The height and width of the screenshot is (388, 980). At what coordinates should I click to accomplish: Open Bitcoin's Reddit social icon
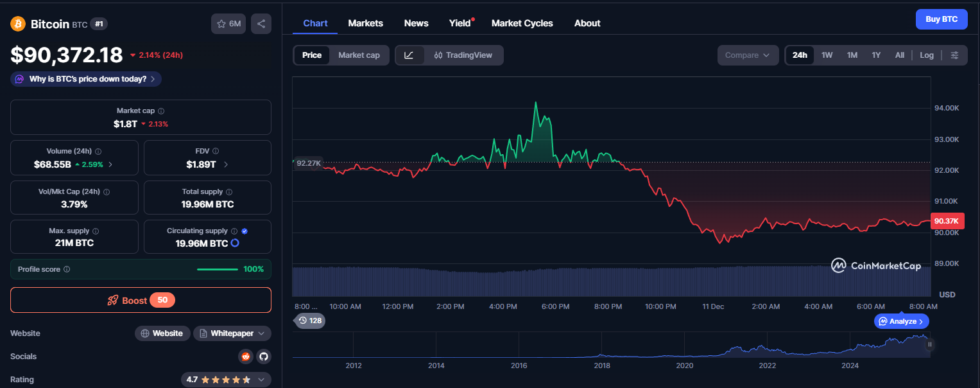tap(246, 356)
